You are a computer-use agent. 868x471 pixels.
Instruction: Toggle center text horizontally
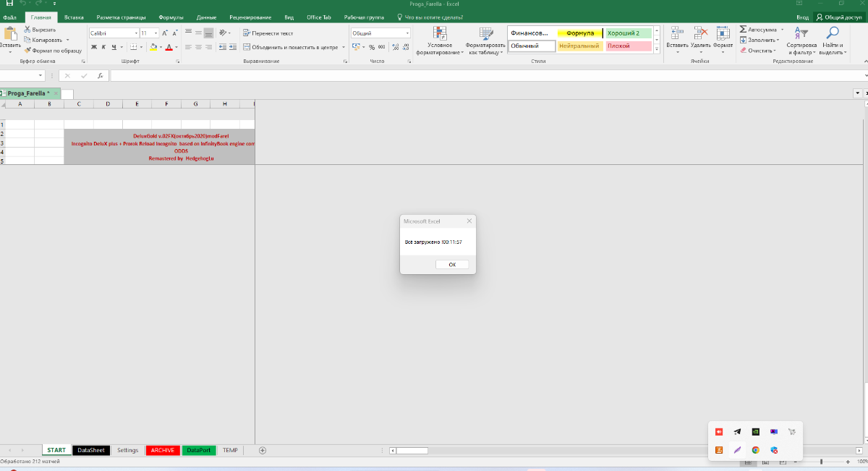coord(198,47)
